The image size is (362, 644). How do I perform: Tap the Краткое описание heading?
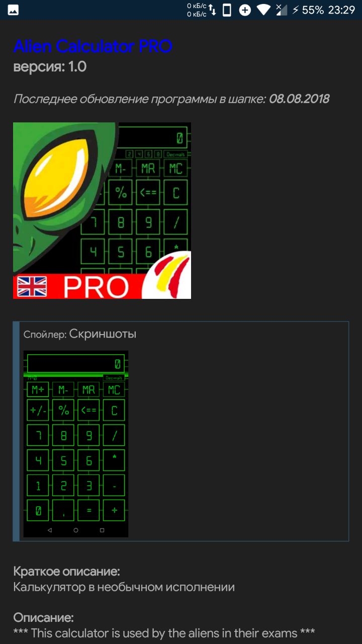tap(66, 572)
